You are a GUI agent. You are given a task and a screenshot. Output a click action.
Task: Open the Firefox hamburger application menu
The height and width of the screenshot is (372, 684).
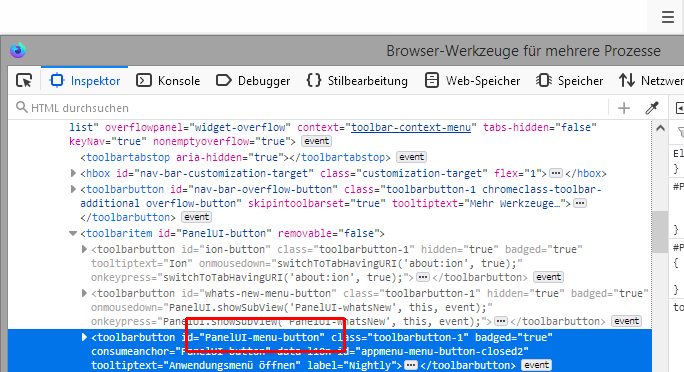coord(667,17)
